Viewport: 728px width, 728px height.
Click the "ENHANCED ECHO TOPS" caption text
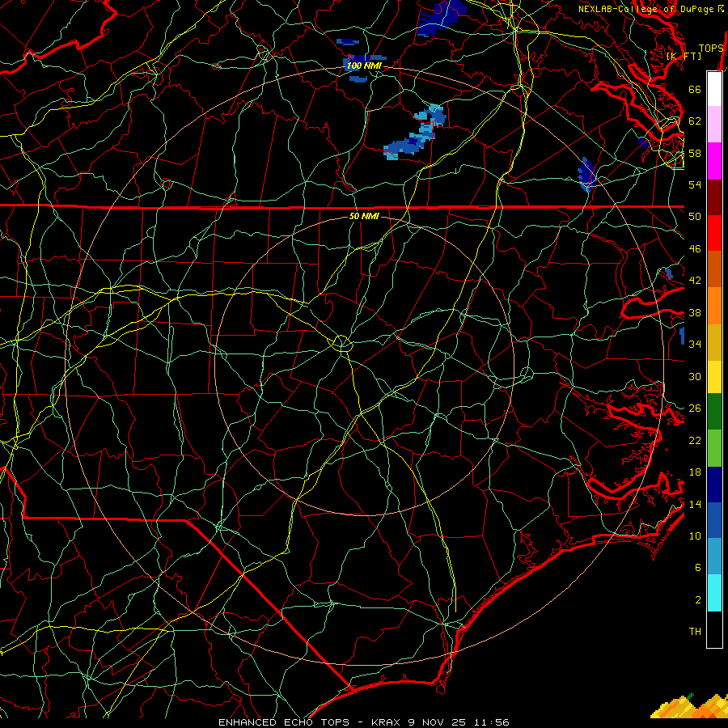click(x=284, y=722)
